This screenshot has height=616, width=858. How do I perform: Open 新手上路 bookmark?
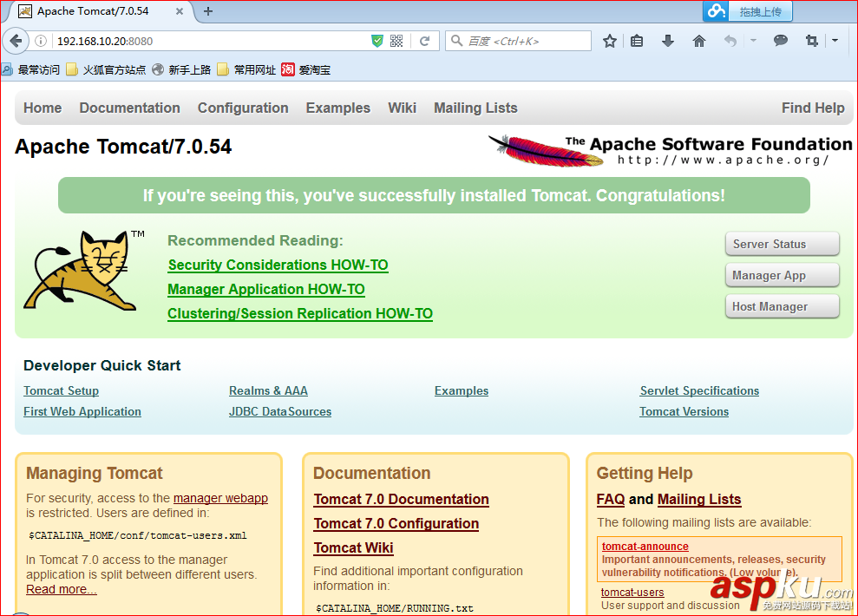tap(181, 69)
